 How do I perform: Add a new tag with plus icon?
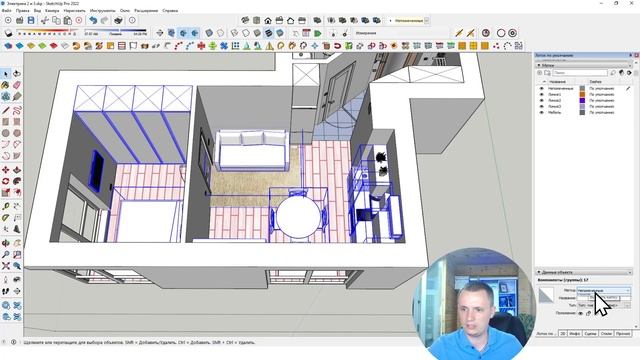540,73
